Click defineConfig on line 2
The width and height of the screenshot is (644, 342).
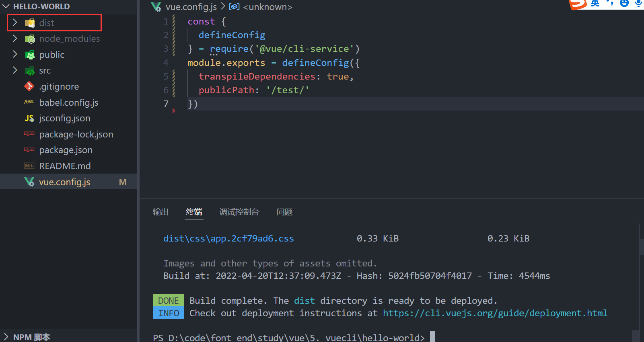232,35
